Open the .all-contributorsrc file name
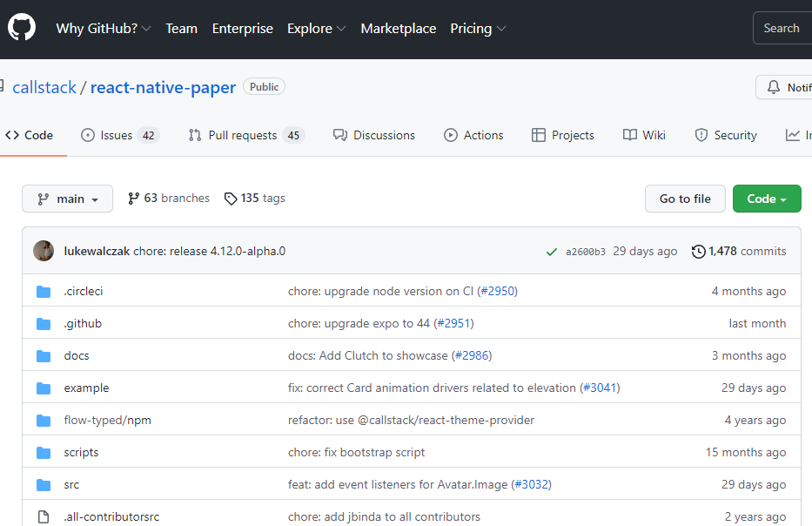The image size is (812, 526). coord(112,516)
